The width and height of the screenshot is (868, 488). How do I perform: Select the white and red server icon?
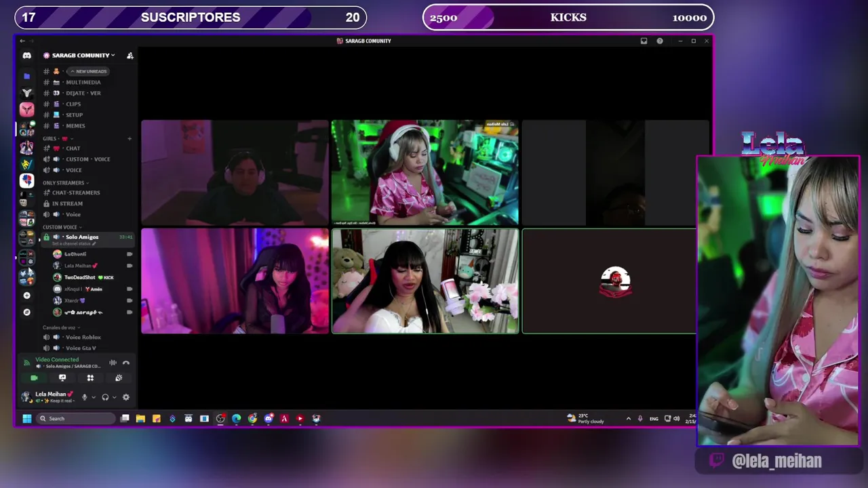point(26,180)
